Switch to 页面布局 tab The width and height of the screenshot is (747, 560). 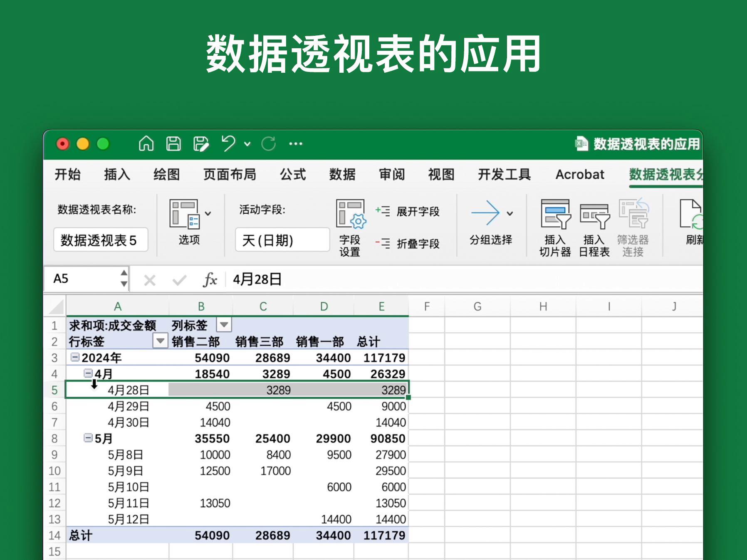click(230, 174)
